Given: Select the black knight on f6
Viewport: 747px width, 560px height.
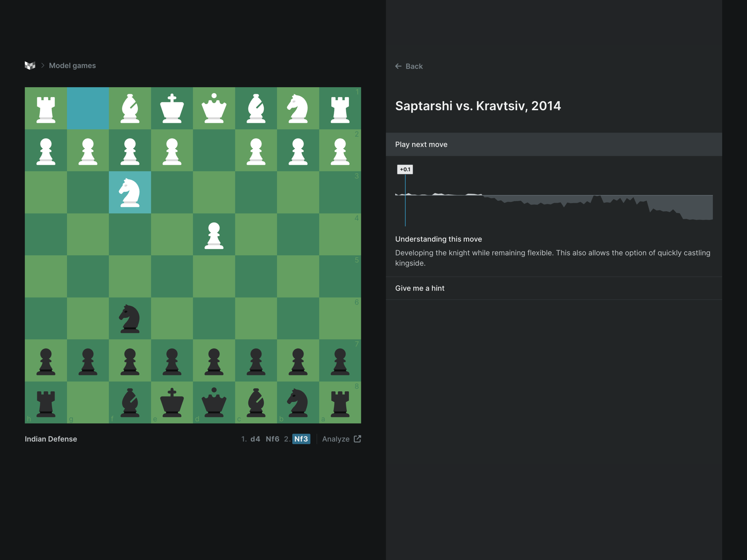Looking at the screenshot, I should [x=130, y=319].
